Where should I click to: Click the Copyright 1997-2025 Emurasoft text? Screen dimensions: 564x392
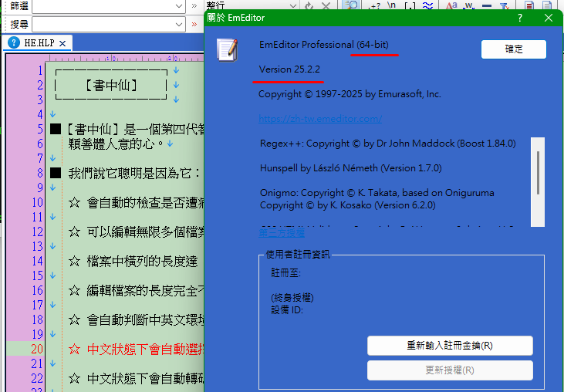pos(350,94)
